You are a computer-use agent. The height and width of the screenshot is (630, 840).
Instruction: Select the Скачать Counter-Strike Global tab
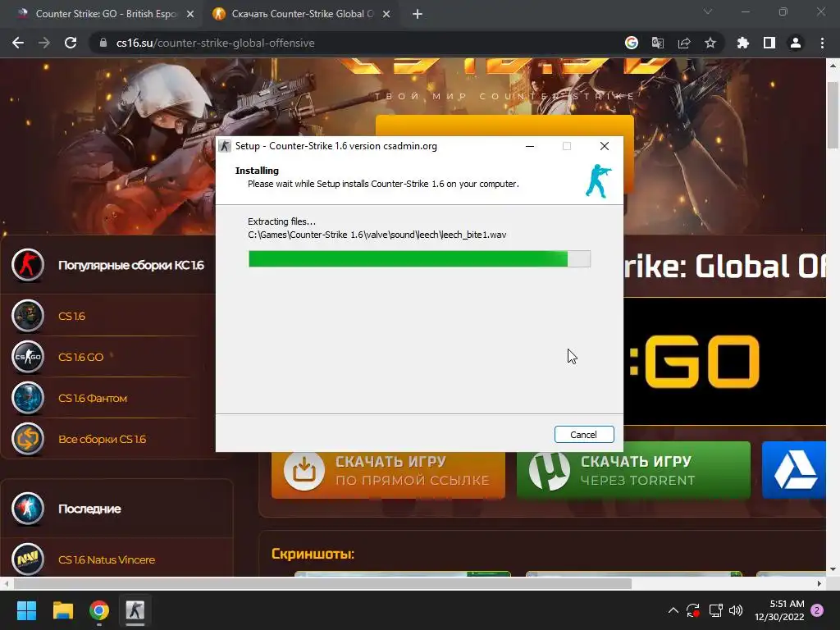tap(302, 14)
